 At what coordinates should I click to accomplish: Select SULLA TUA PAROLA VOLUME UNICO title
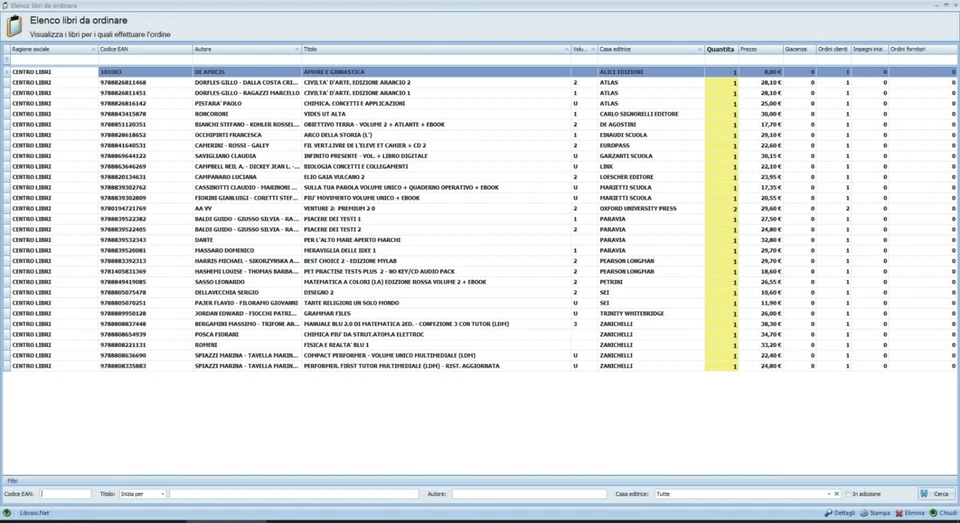pos(435,187)
